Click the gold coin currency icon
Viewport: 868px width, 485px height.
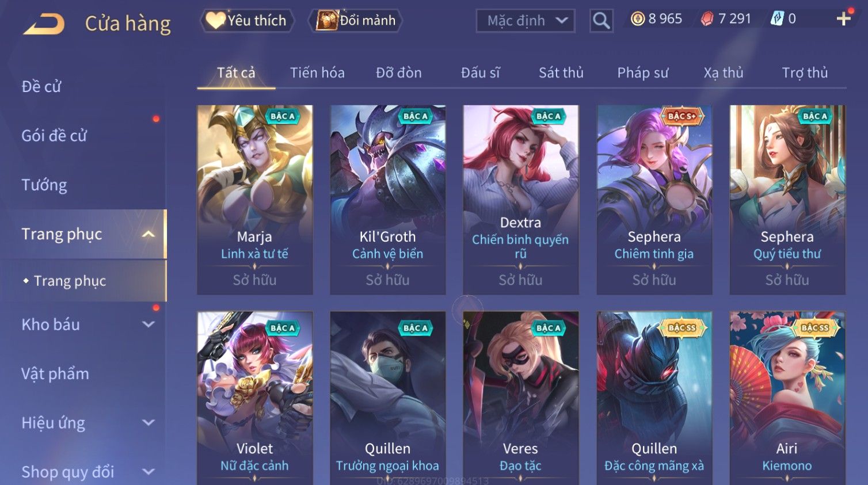pos(638,19)
